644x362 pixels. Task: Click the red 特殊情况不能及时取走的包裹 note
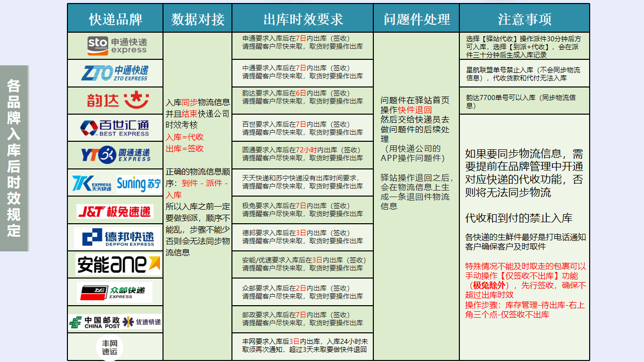(525, 281)
